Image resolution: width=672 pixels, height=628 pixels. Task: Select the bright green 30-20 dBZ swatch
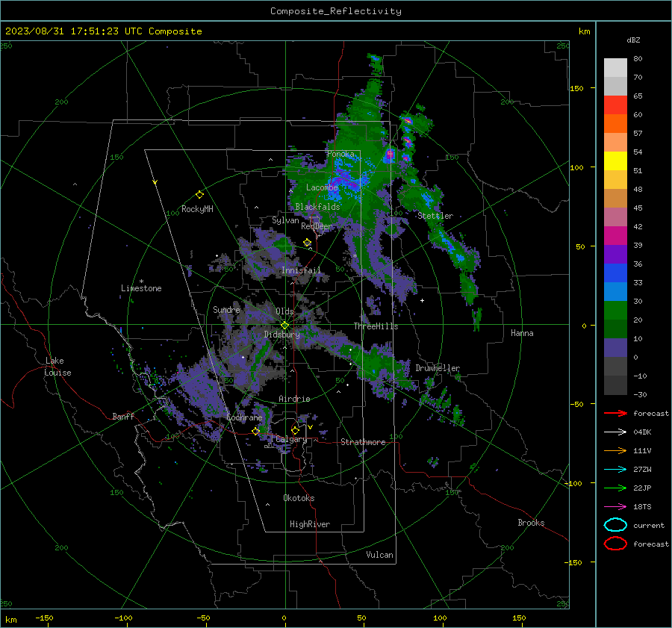point(615,311)
